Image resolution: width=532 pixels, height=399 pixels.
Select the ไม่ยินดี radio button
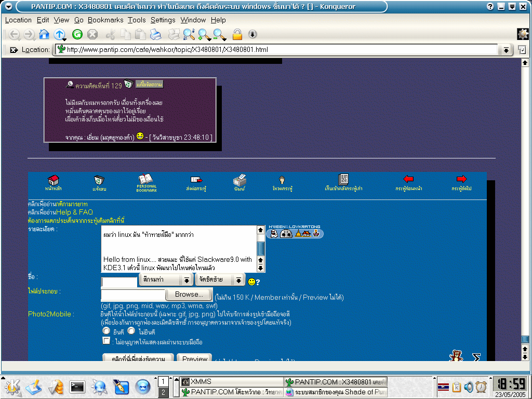(131, 331)
